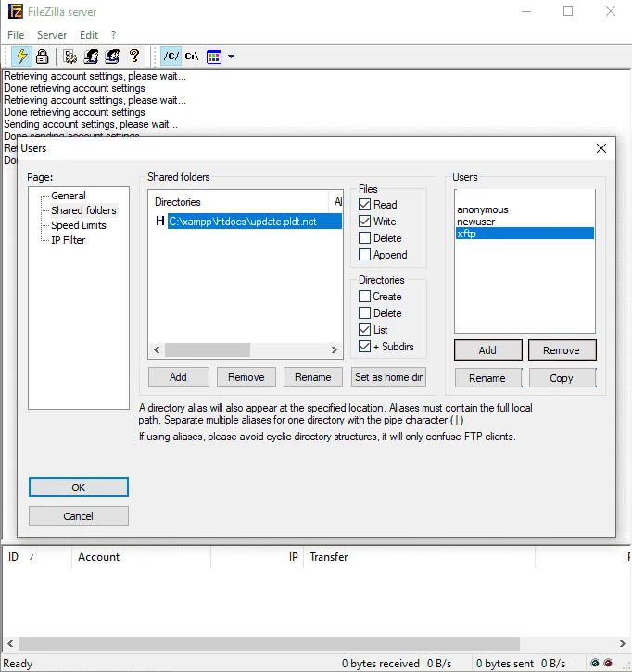
Task: Click the padlock lock-server toolbar icon
Action: click(x=42, y=57)
